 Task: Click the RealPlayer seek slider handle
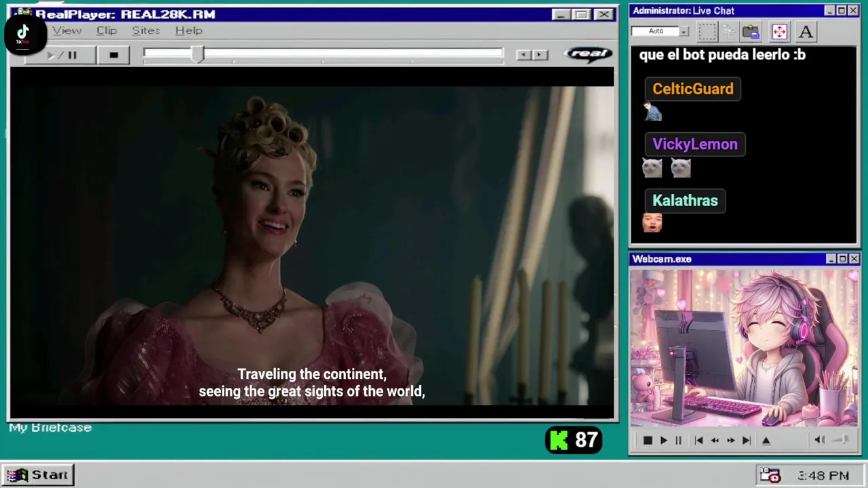click(x=197, y=55)
